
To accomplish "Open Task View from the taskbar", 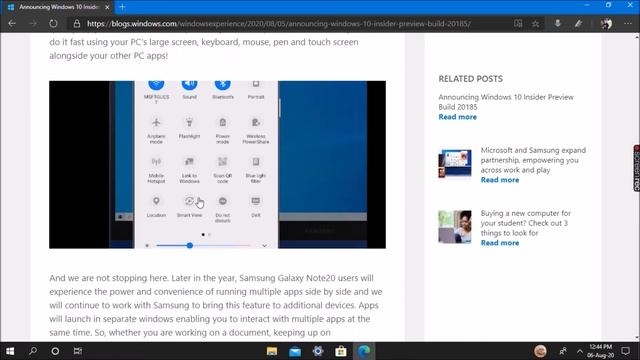I will coord(78,351).
